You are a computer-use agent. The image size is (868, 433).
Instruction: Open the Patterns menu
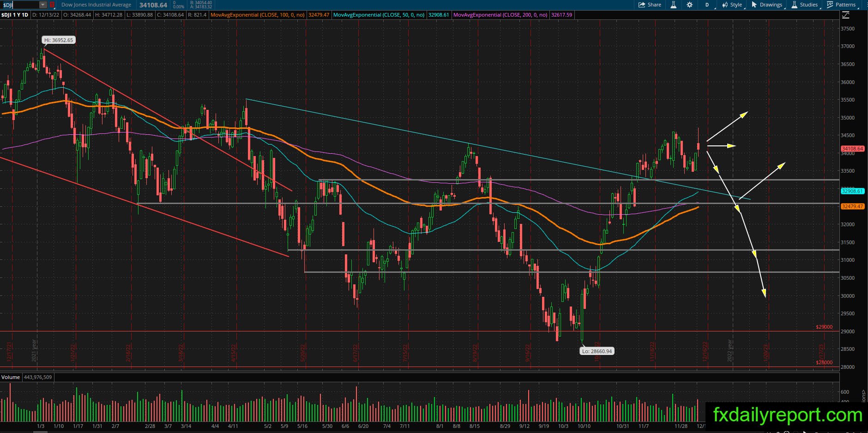(x=842, y=5)
